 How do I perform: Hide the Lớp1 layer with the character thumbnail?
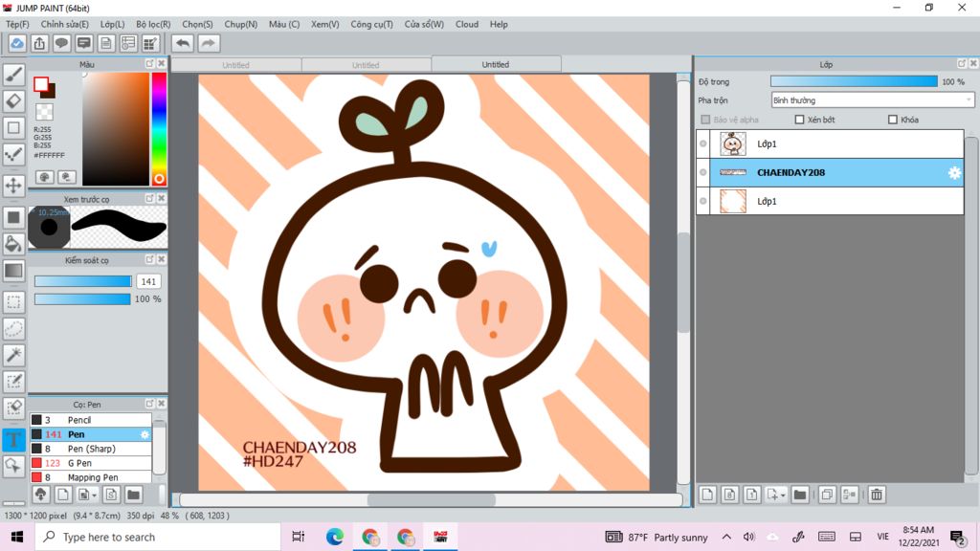pyautogui.click(x=703, y=143)
